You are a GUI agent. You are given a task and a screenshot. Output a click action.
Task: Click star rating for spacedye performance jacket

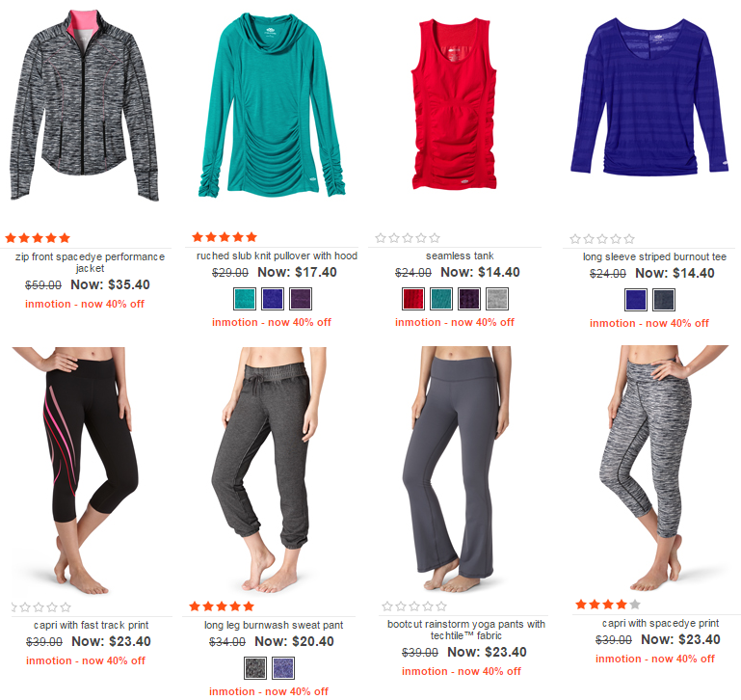pyautogui.click(x=38, y=238)
